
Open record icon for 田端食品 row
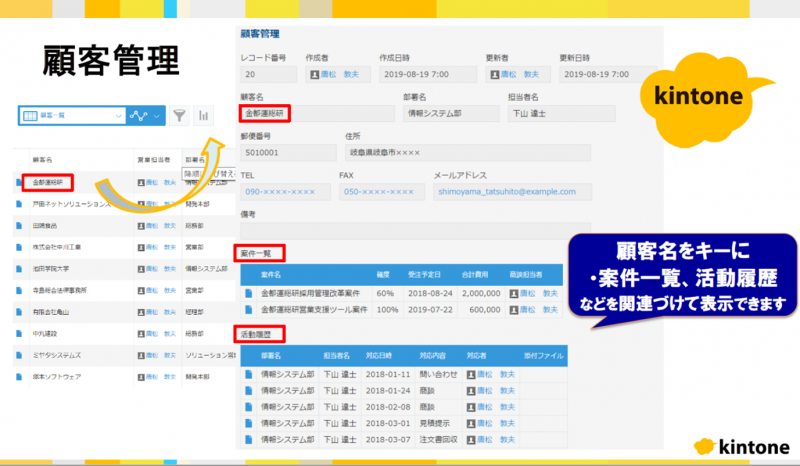pos(19,226)
